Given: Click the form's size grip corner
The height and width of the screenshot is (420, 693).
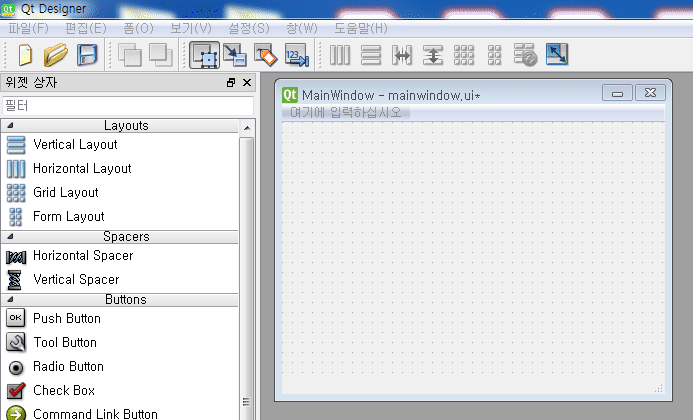Looking at the screenshot, I should pyautogui.click(x=659, y=388).
